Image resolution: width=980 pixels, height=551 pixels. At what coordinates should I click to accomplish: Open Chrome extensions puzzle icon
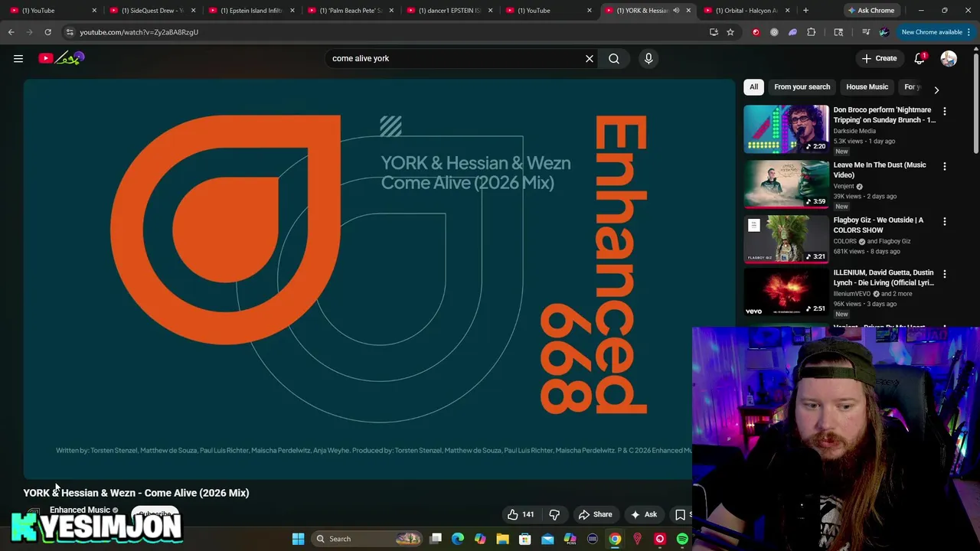tap(812, 32)
